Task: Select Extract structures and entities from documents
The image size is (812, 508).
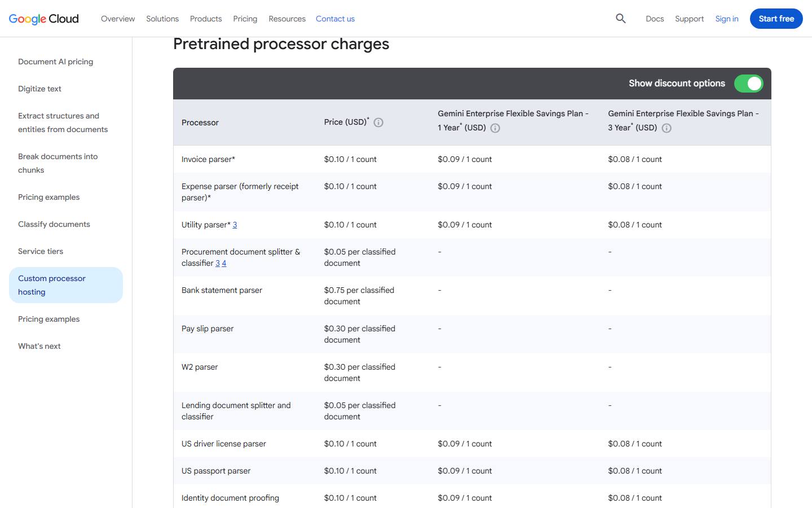Action: [63, 122]
